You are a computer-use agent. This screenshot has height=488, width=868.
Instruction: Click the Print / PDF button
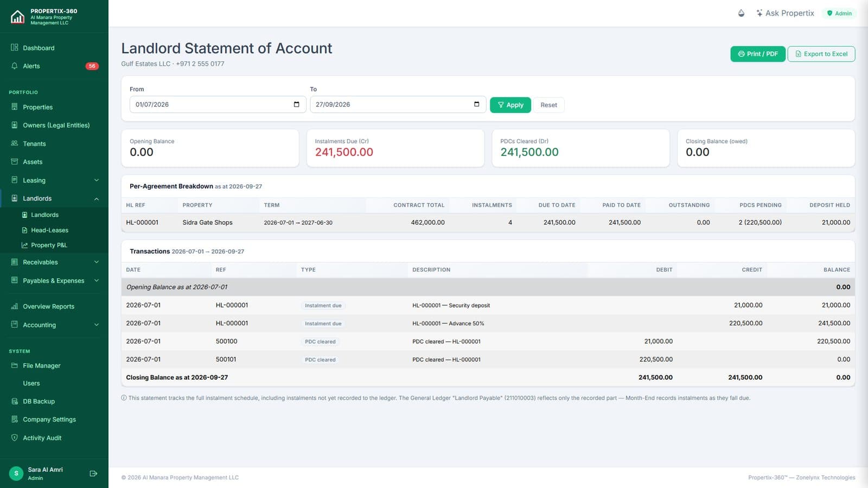coord(758,54)
